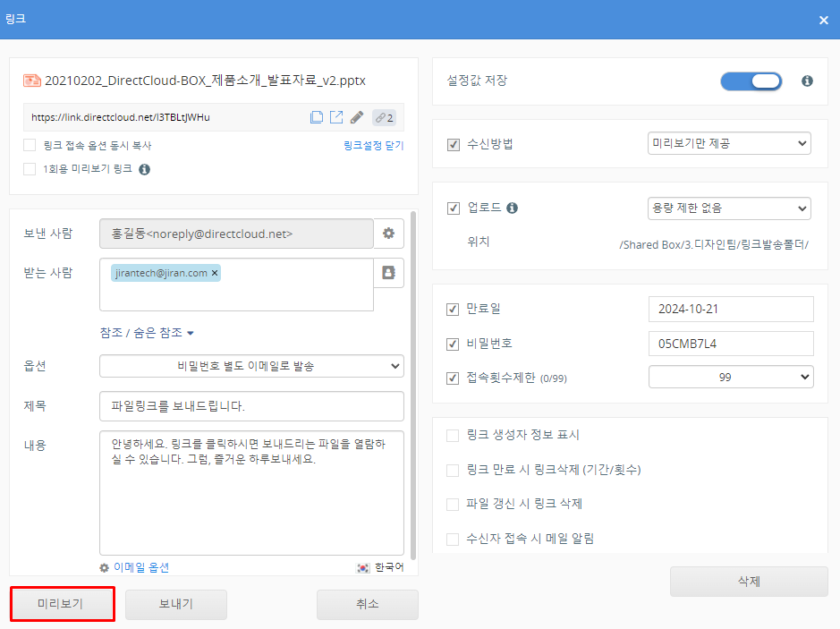The image size is (840, 629).
Task: Uncheck the 만료일 checkbox
Action: 453,310
